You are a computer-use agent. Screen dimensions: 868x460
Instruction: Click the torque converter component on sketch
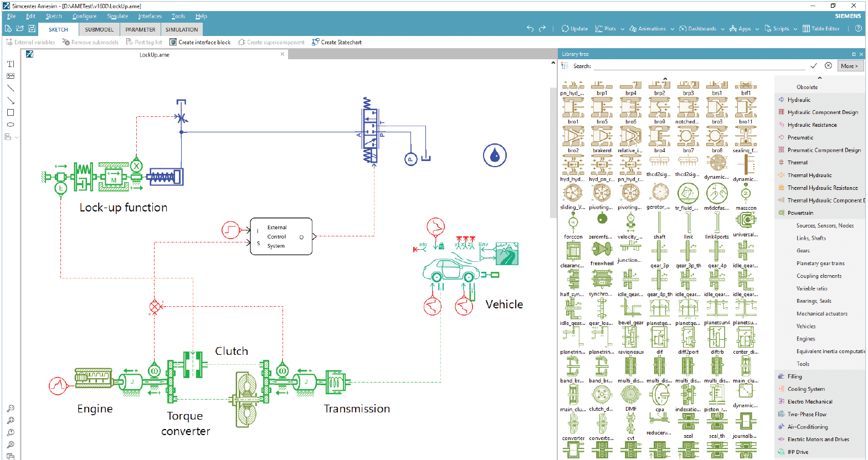(245, 399)
